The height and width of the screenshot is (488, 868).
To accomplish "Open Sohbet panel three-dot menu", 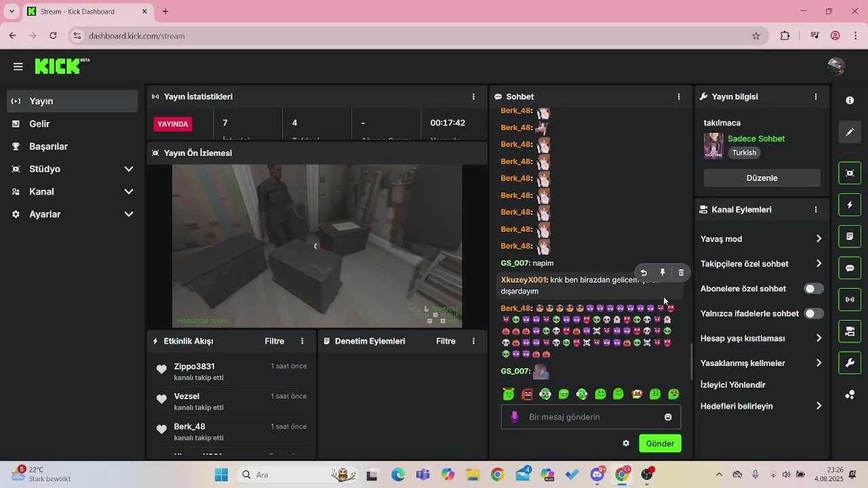I will 679,97.
